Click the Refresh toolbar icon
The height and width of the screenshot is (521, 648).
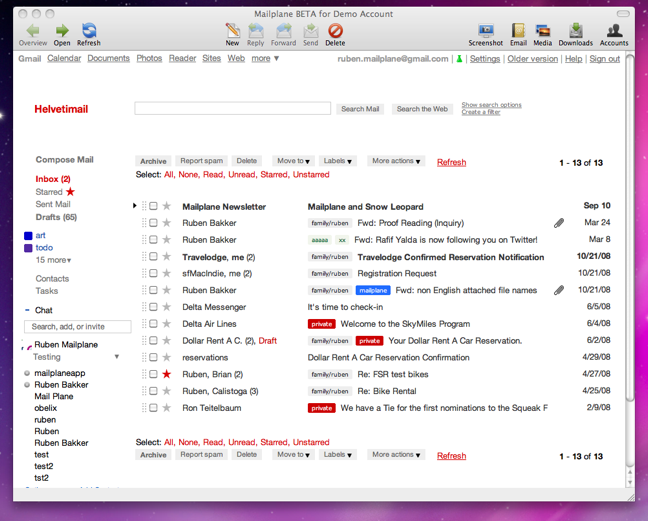(89, 31)
